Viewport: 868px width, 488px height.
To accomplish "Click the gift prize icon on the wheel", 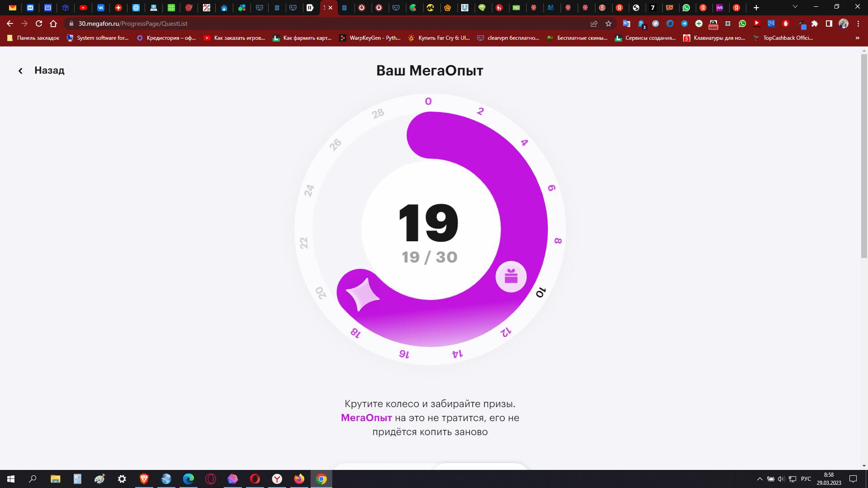I will [511, 277].
